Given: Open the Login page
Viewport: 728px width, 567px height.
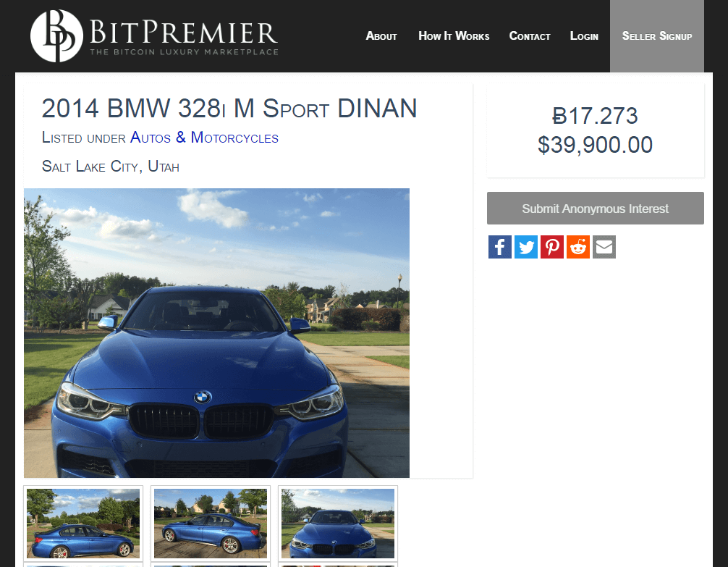Looking at the screenshot, I should 584,35.
